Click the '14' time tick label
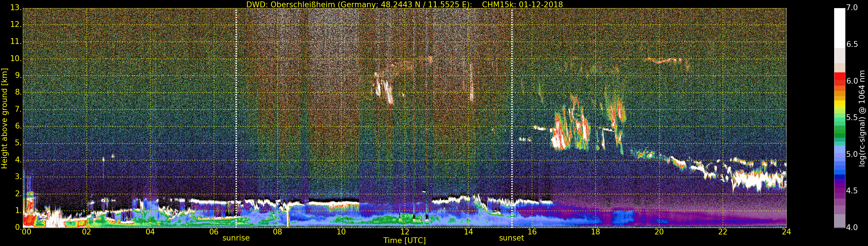The height and width of the screenshot is (246, 868). 468,232
